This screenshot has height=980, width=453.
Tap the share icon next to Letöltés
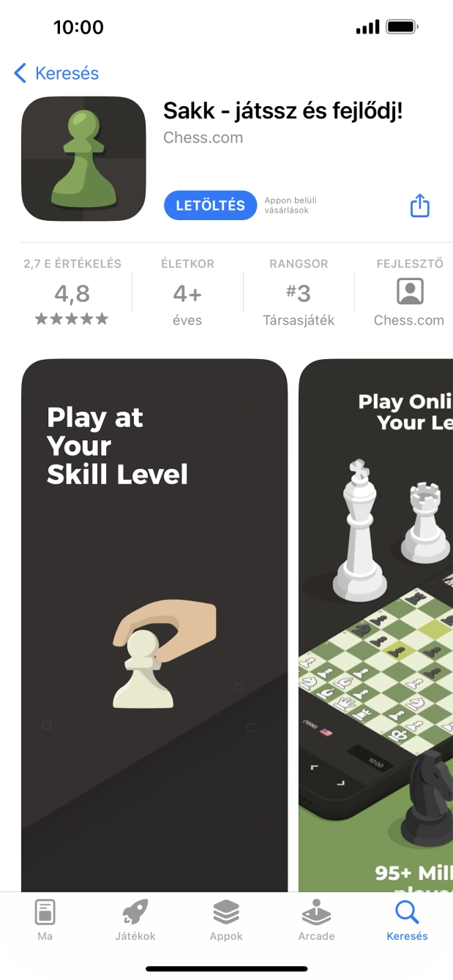[419, 206]
